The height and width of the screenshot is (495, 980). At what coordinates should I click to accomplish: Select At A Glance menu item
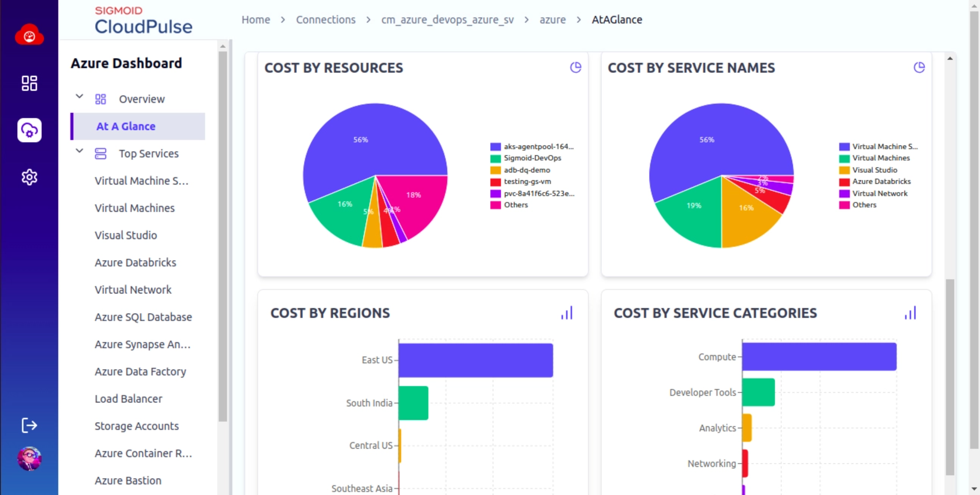point(126,126)
